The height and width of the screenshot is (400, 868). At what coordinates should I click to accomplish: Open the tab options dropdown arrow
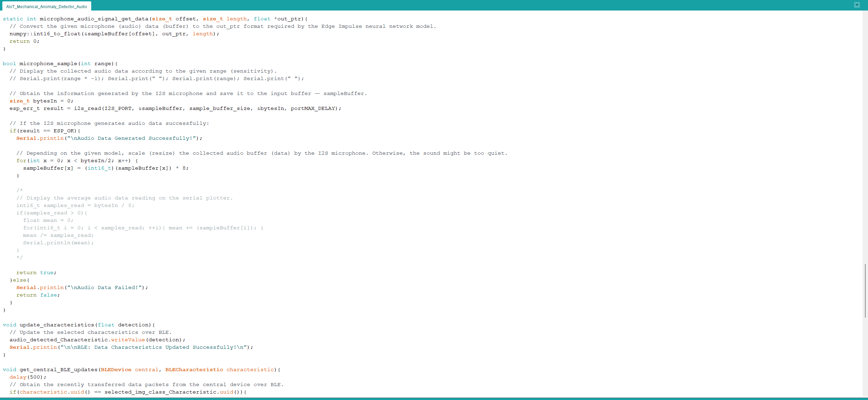point(857,5)
